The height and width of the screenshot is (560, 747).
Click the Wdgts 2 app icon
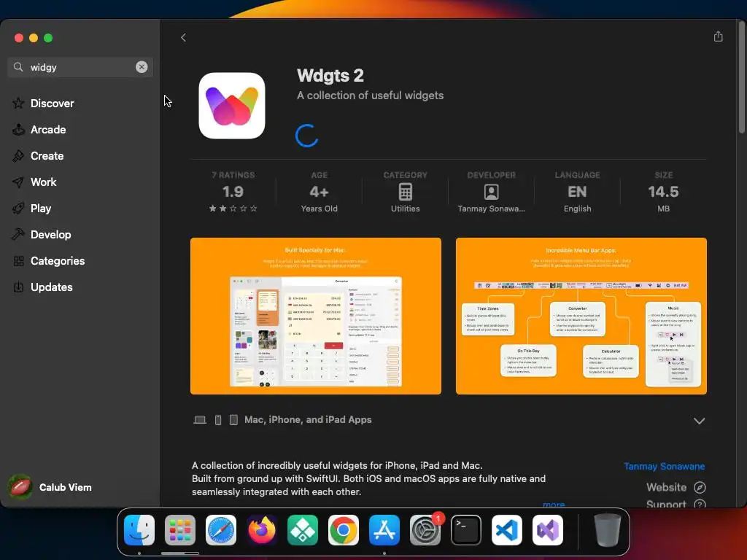(232, 106)
